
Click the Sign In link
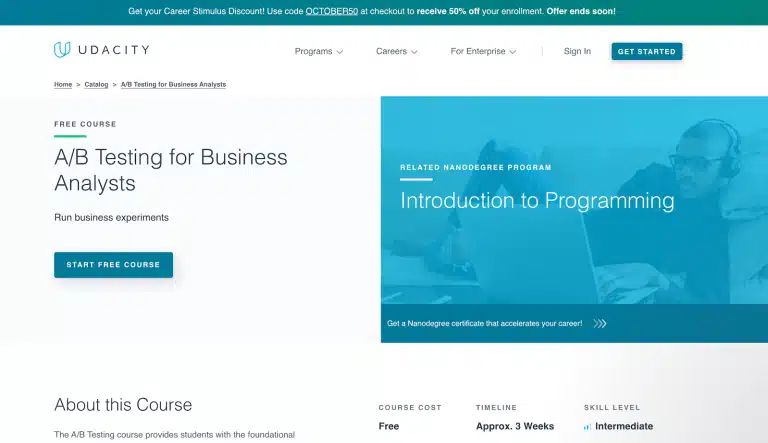(x=577, y=51)
